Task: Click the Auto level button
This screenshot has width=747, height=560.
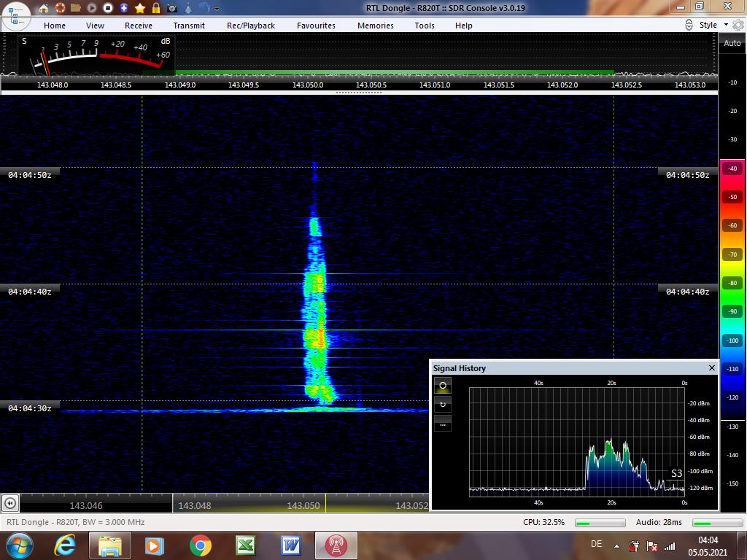Action: (732, 43)
